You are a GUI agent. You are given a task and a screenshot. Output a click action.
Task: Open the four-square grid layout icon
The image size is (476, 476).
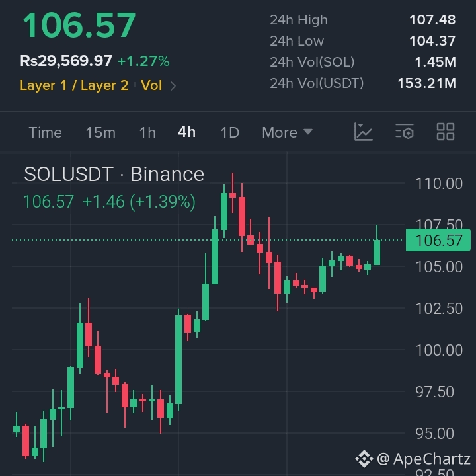446,132
